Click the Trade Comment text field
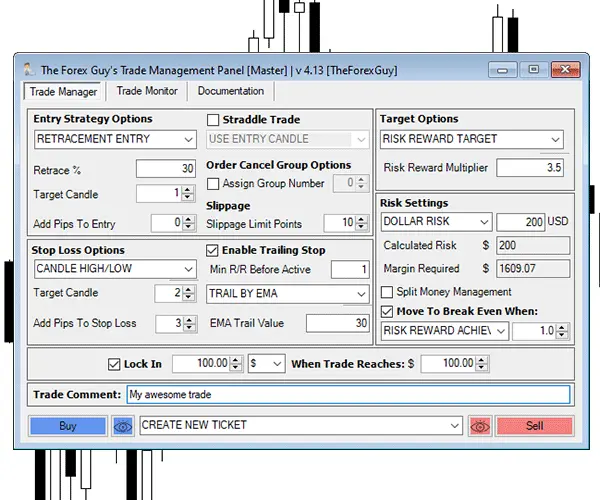Viewport: 600px width, 500px height. click(x=347, y=395)
